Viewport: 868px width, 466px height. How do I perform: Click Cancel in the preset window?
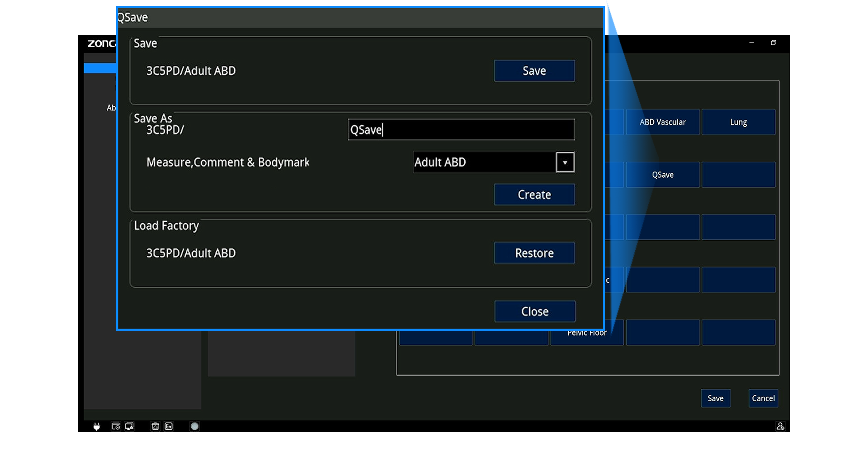763,398
